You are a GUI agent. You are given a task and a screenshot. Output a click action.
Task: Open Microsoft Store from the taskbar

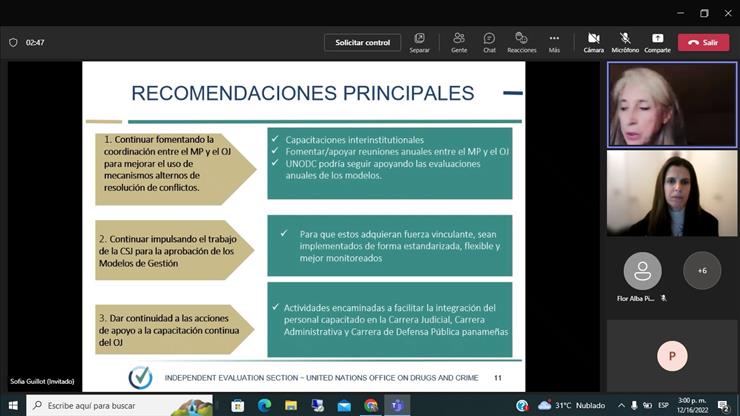(x=237, y=406)
